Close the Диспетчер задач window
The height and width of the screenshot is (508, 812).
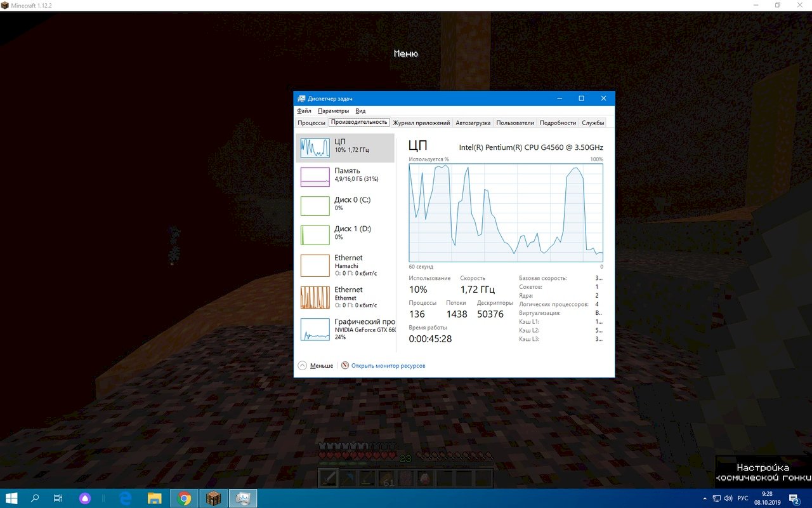coord(603,98)
